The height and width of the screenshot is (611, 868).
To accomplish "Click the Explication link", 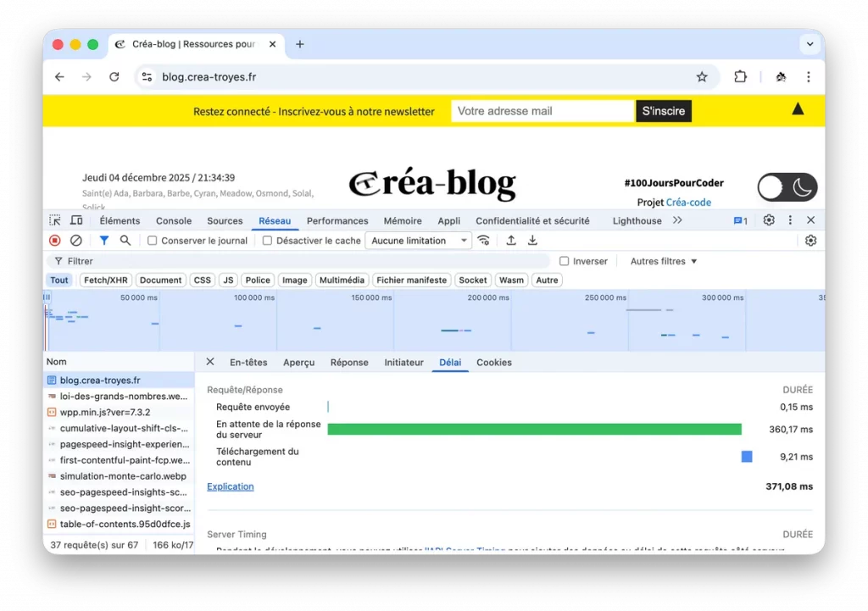I will 231,486.
